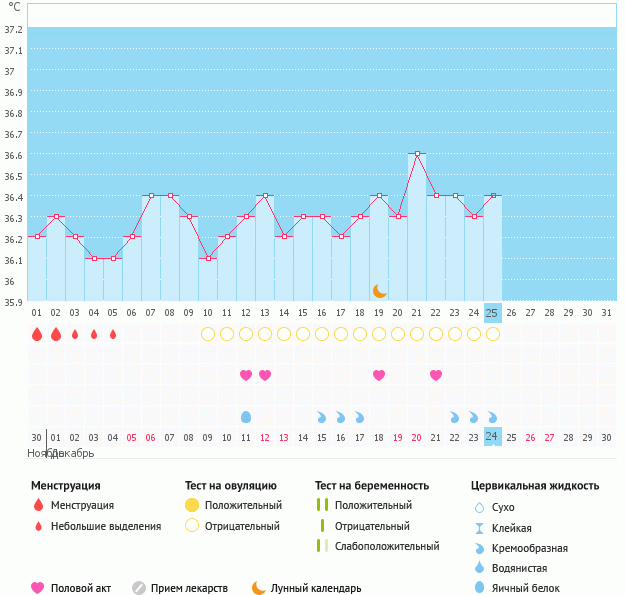Click the negative ovulation test circle on day 10
The height and width of the screenshot is (595, 626).
tap(208, 334)
